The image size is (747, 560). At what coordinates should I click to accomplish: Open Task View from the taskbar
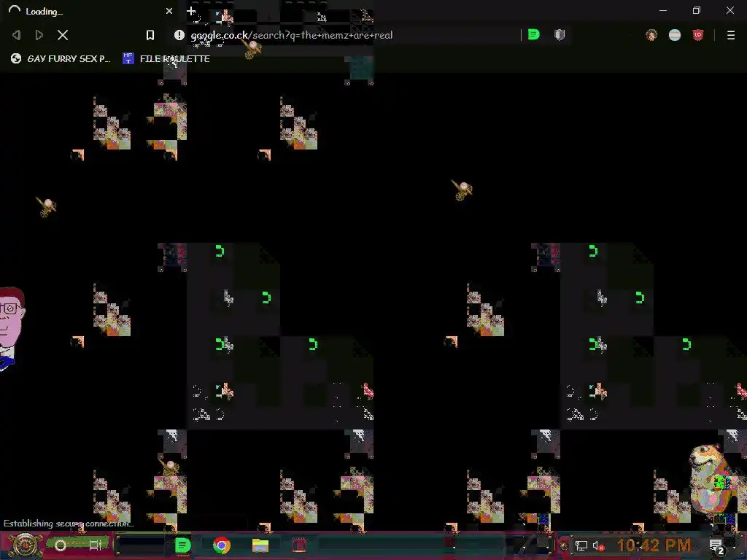coord(96,545)
